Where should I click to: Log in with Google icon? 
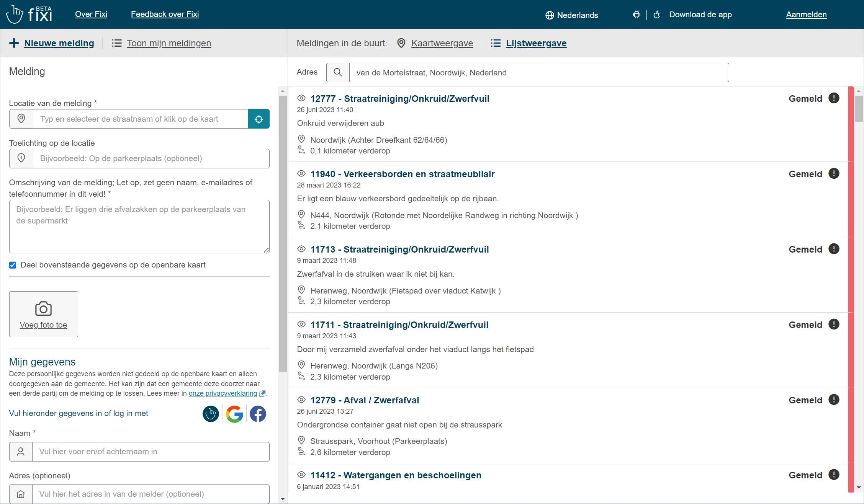click(x=234, y=414)
